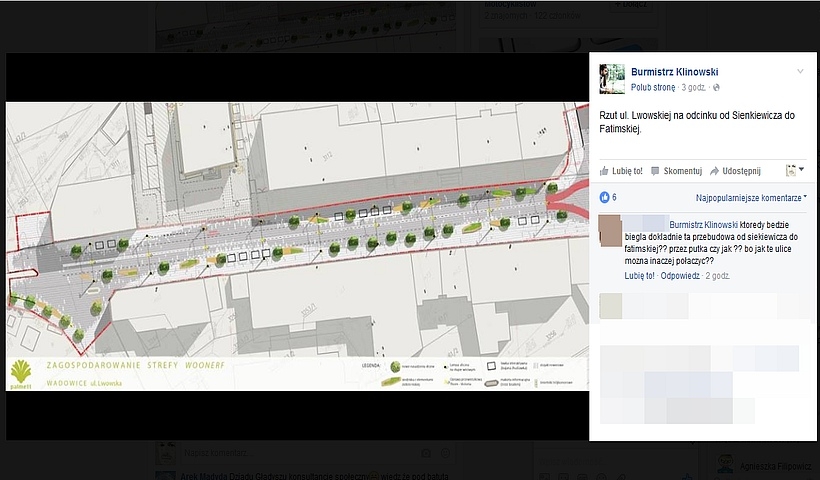Click the blue like reaction count icon
Image resolution: width=820 pixels, height=480 pixels.
click(604, 197)
